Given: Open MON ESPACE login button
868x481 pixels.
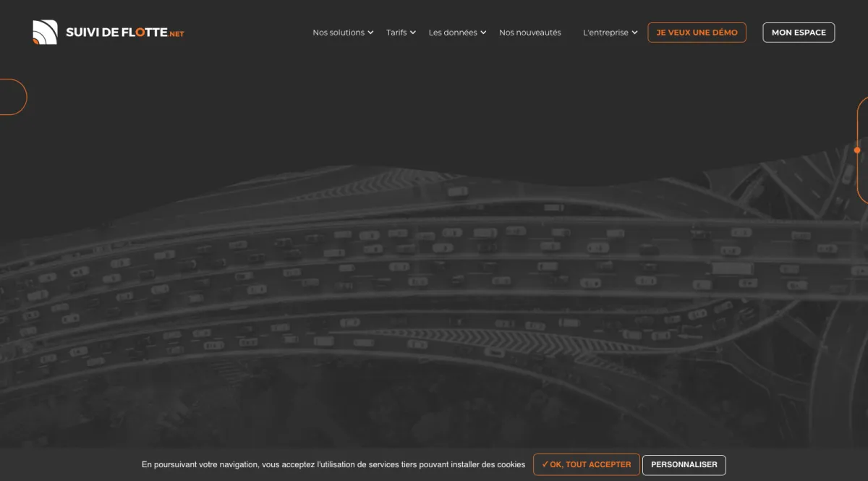Looking at the screenshot, I should coord(799,33).
